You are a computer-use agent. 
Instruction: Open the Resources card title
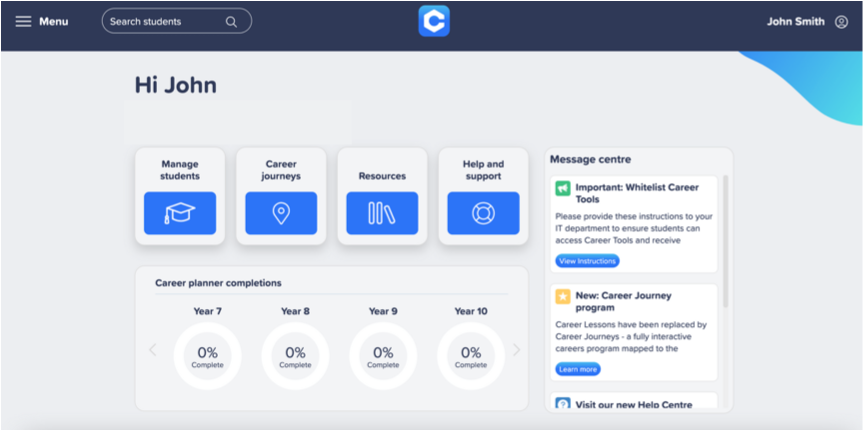382,176
